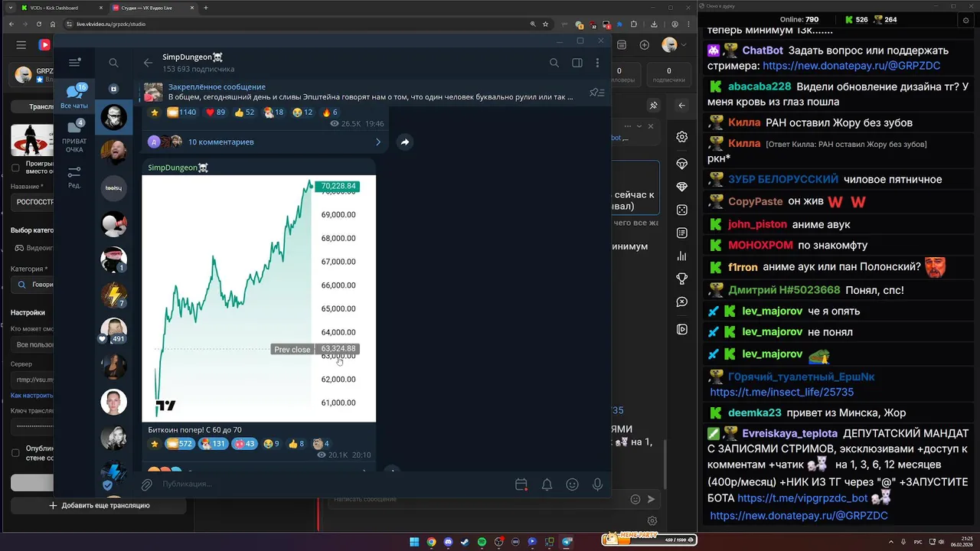
Task: Open Telegram main hamburger menu
Action: tap(74, 63)
